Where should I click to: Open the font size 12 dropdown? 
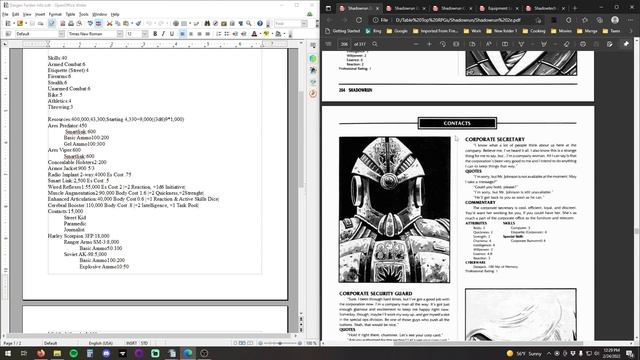click(144, 34)
